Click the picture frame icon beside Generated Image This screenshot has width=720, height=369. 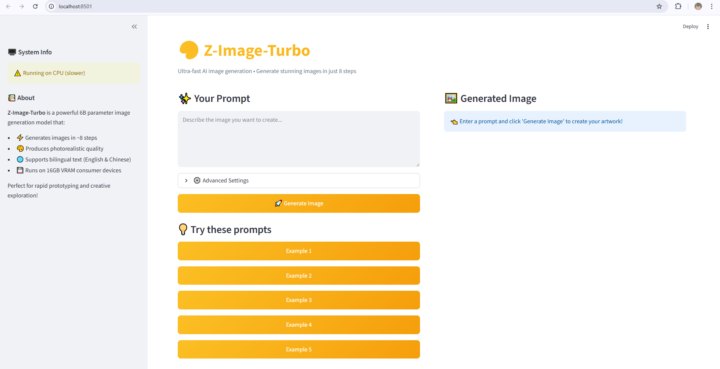pyautogui.click(x=451, y=98)
